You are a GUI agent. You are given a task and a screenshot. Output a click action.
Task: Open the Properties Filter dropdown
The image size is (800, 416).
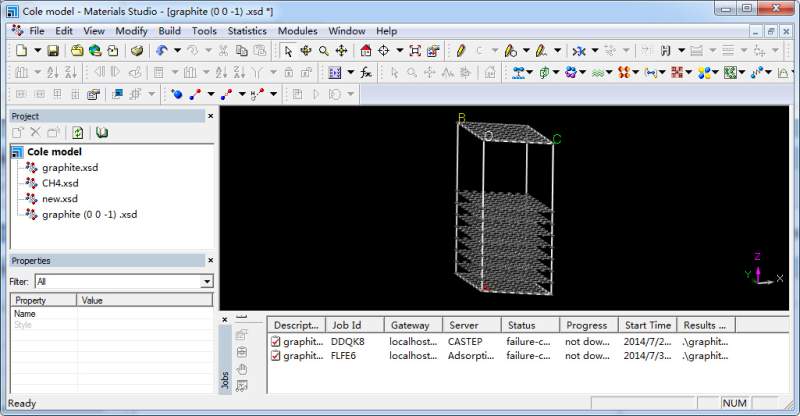point(207,281)
